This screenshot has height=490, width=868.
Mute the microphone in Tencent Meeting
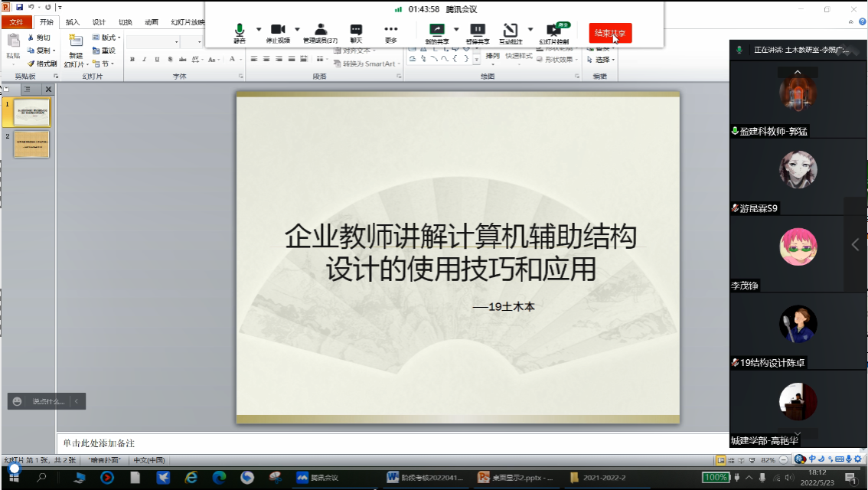pos(240,31)
